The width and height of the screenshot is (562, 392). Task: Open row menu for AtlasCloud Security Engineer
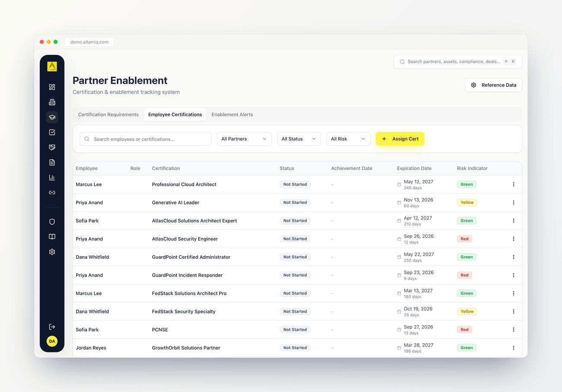click(514, 239)
